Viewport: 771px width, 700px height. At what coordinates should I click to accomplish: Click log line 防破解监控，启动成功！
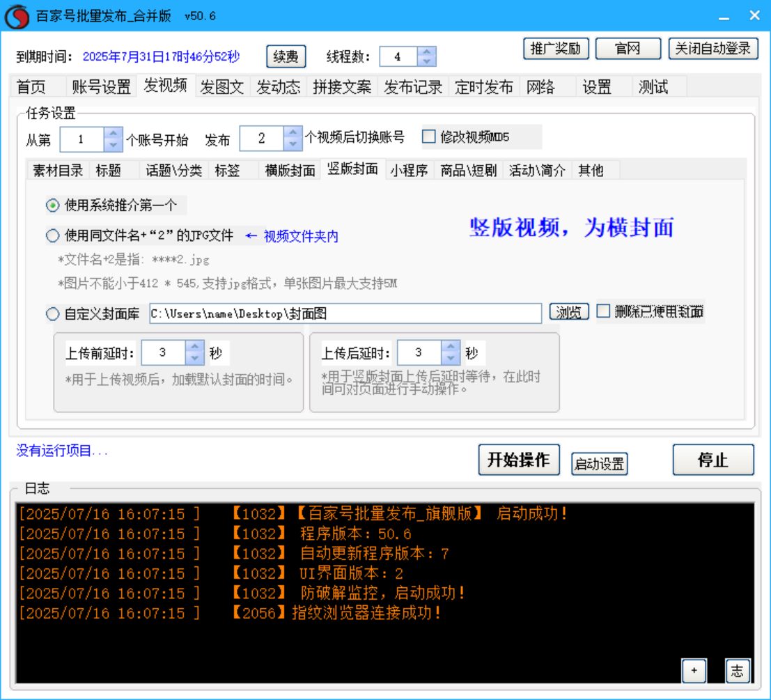coord(382,593)
